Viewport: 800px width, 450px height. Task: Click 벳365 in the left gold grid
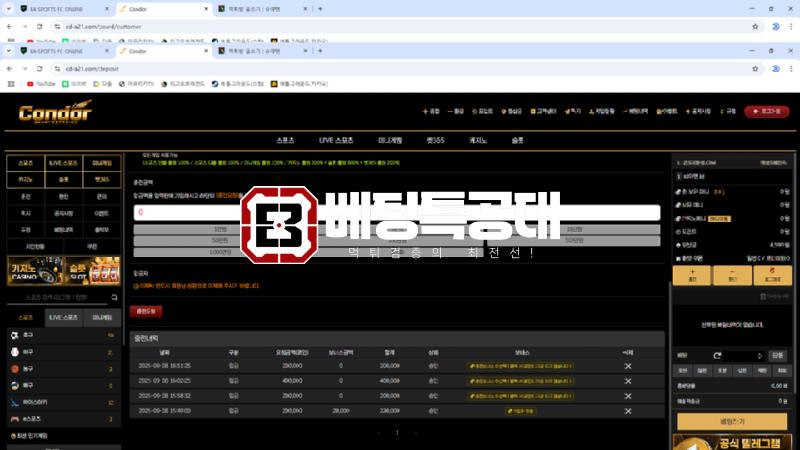pyautogui.click(x=102, y=180)
